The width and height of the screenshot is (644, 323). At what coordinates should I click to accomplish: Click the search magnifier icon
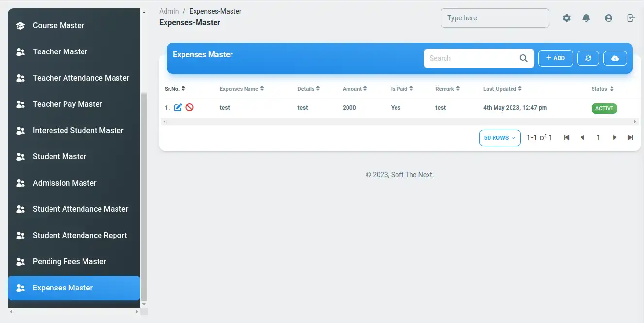(x=523, y=58)
